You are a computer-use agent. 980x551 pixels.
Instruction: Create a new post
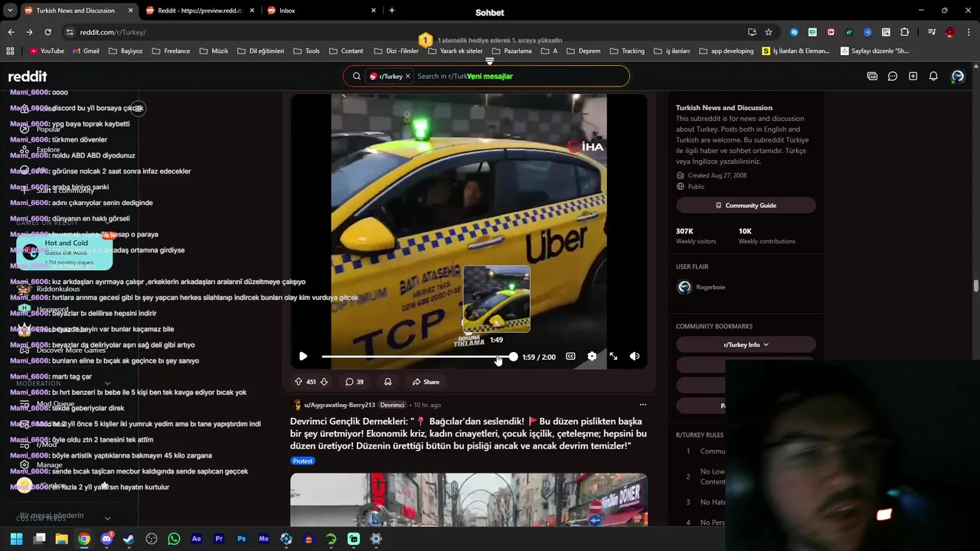[913, 77]
